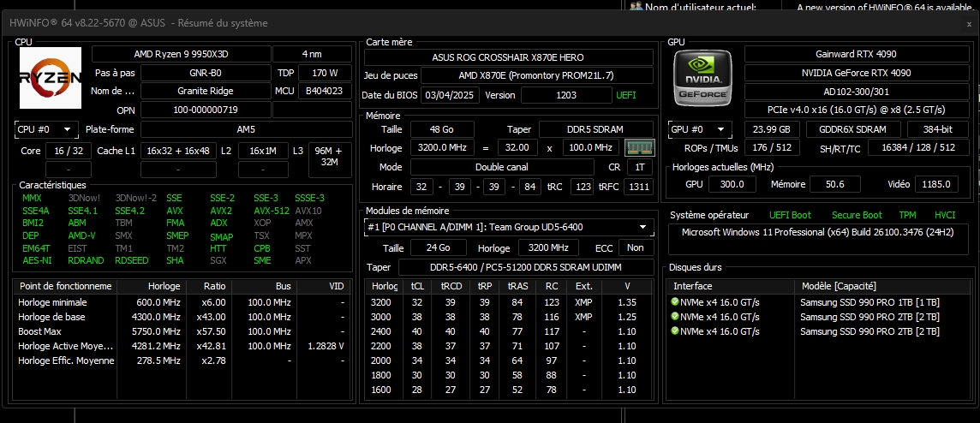Open the GPU #0 selector dropdown

[700, 129]
